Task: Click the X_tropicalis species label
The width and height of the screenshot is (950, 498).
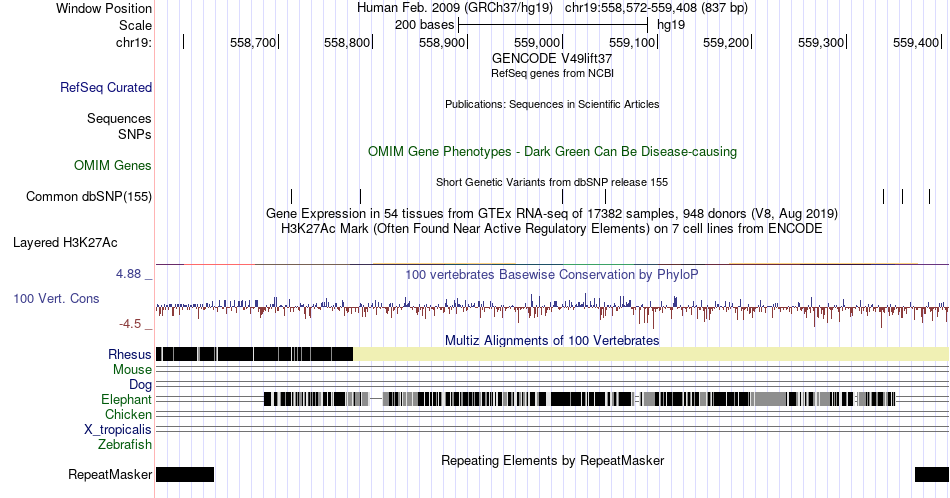Action: [118, 430]
